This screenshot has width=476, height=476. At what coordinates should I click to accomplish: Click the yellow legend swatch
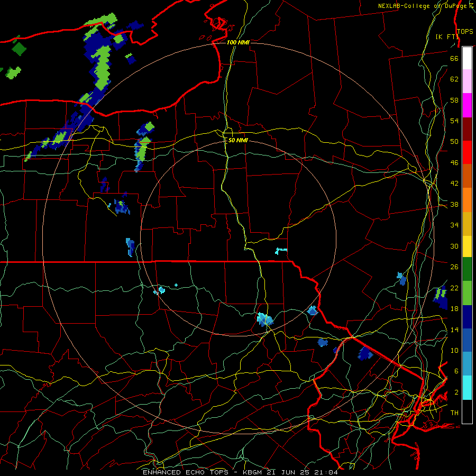467,246
